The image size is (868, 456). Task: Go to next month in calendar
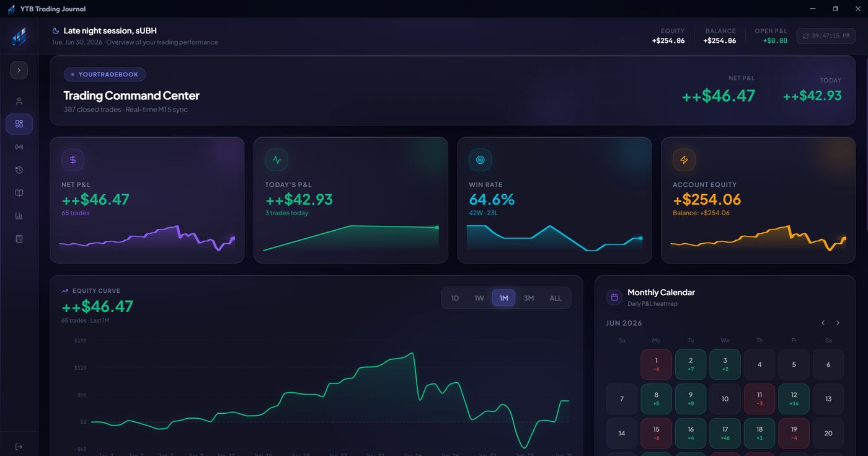coord(838,323)
